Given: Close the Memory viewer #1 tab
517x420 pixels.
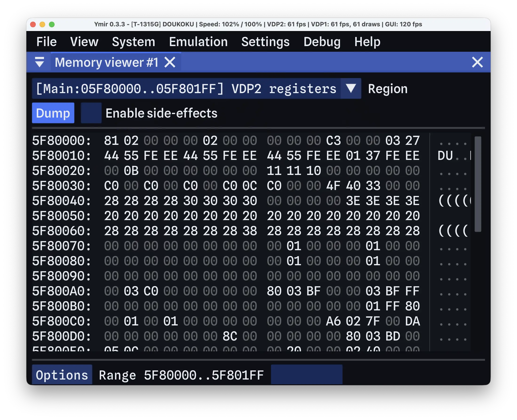Looking at the screenshot, I should pyautogui.click(x=170, y=62).
